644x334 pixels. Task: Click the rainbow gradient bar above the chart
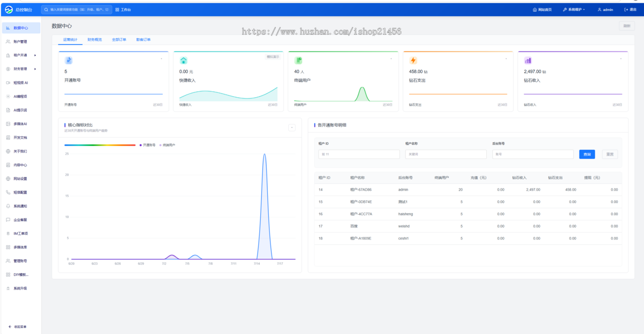pos(100,145)
